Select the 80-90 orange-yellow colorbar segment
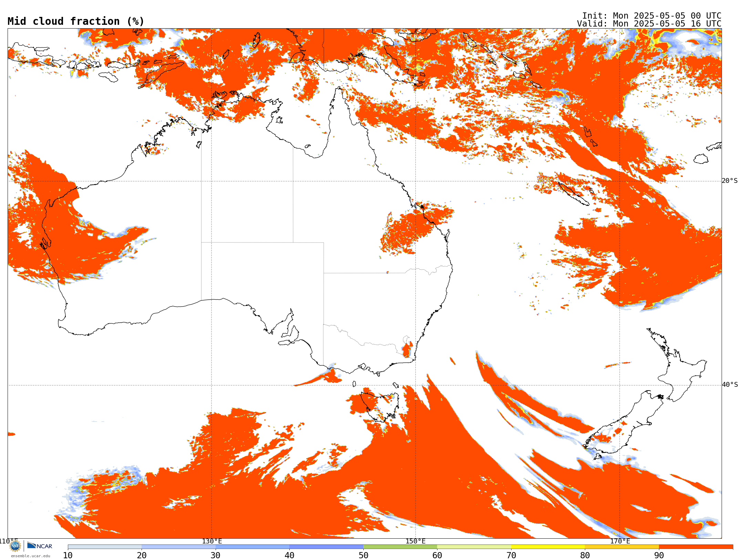The height and width of the screenshot is (560, 744). pos(622,547)
